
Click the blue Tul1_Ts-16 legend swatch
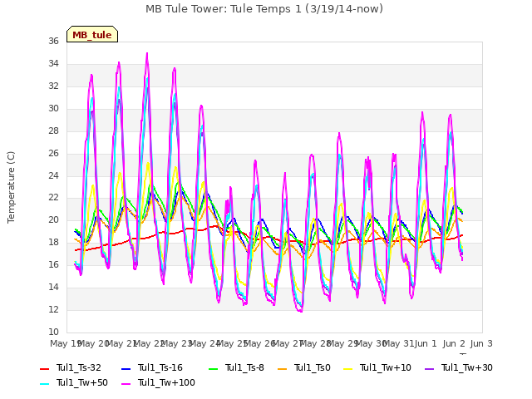[x=126, y=368]
